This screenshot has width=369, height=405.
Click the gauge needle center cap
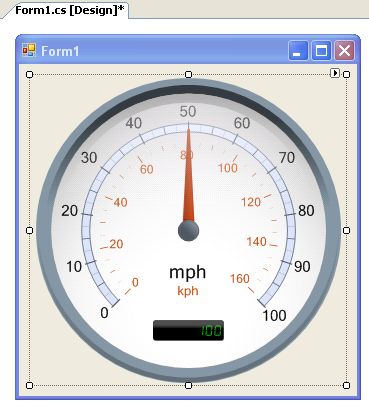click(x=188, y=230)
